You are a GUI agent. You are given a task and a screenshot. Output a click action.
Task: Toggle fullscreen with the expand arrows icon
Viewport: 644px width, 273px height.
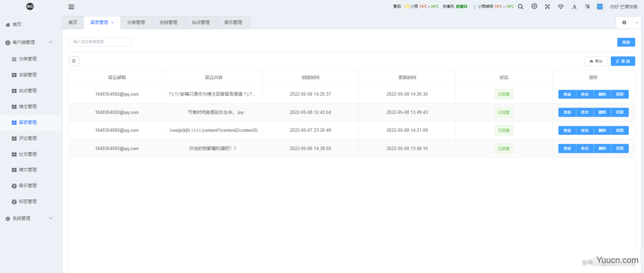point(547,6)
